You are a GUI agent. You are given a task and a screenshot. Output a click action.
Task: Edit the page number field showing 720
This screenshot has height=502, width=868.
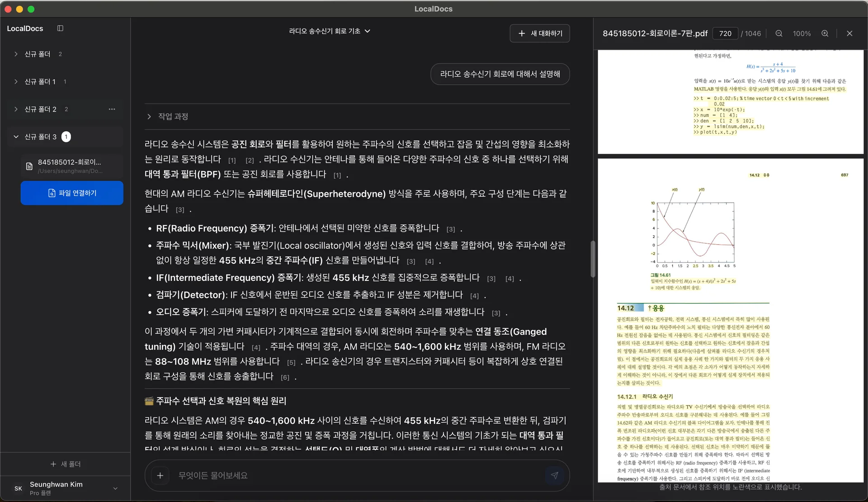(726, 33)
